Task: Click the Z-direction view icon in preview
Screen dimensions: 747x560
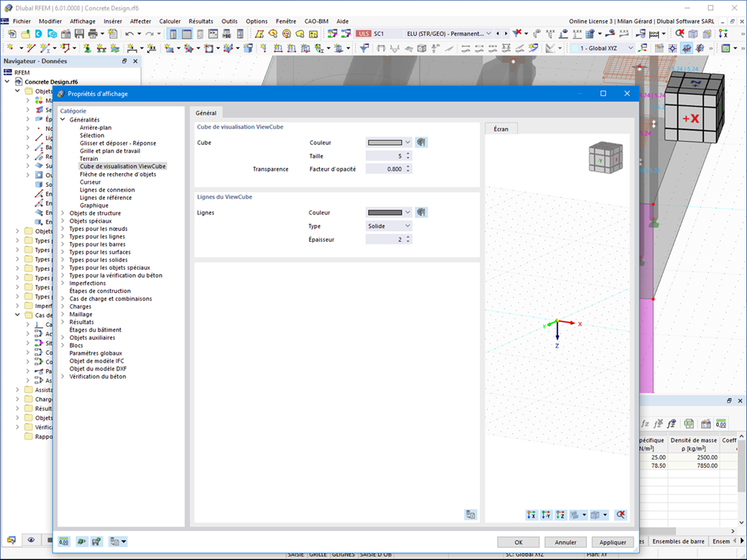Action: 561,515
